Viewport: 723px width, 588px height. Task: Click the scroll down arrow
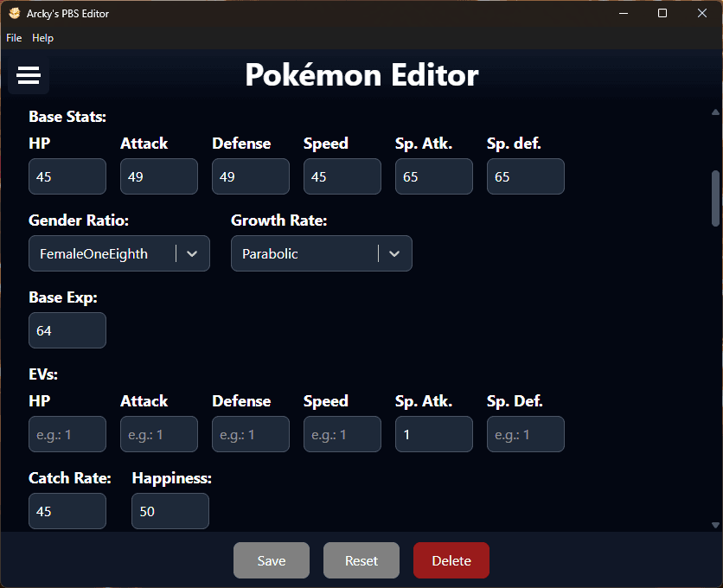click(715, 525)
